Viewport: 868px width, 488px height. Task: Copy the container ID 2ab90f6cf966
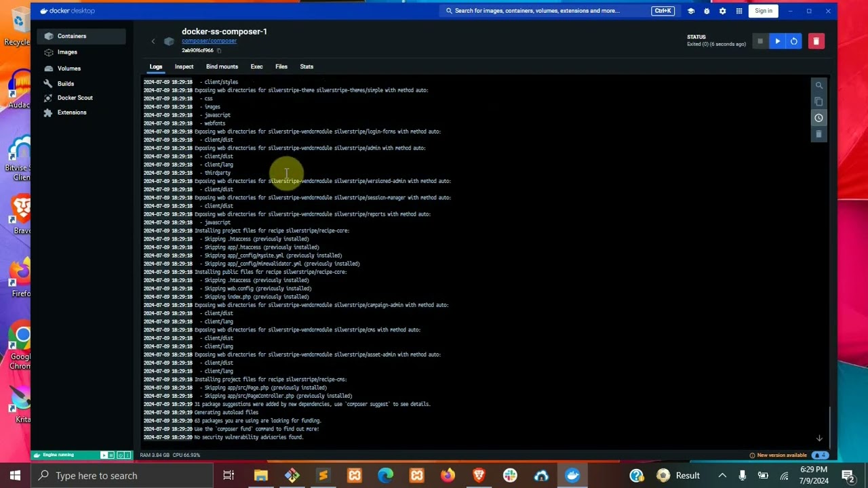pyautogui.click(x=219, y=51)
